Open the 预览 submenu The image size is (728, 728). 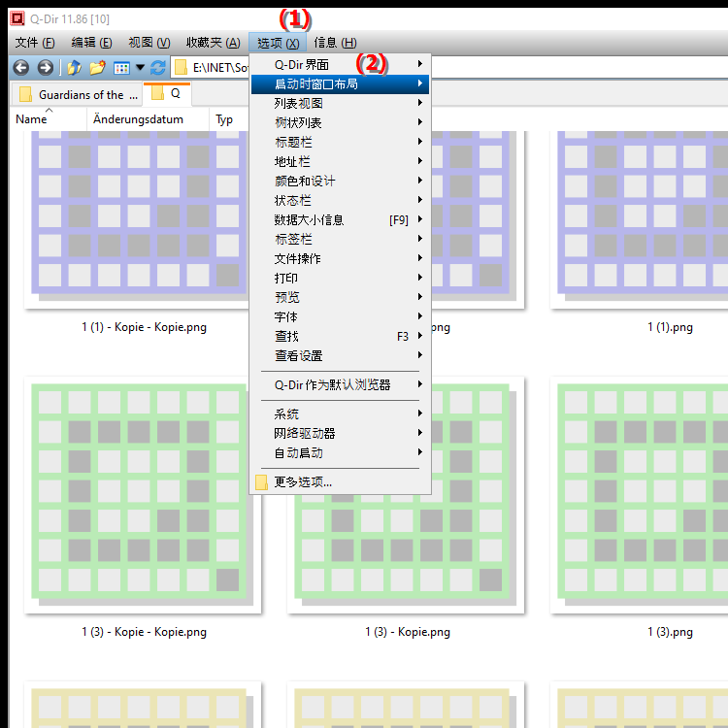[x=340, y=297]
